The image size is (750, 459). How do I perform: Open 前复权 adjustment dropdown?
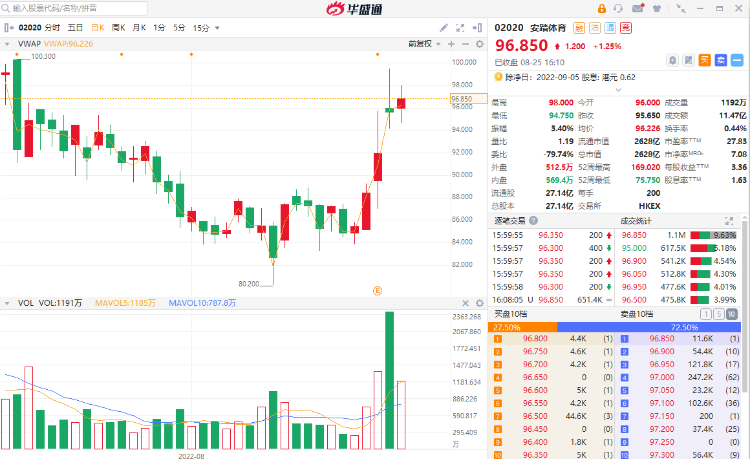pos(424,44)
